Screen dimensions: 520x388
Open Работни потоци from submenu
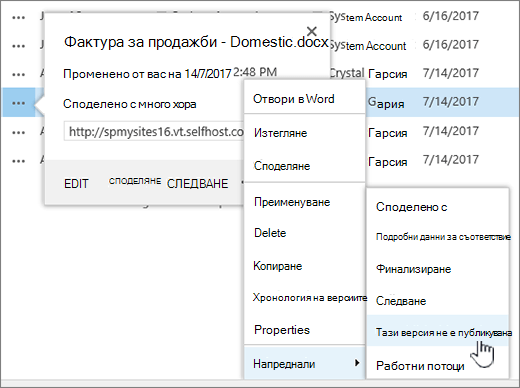point(420,366)
